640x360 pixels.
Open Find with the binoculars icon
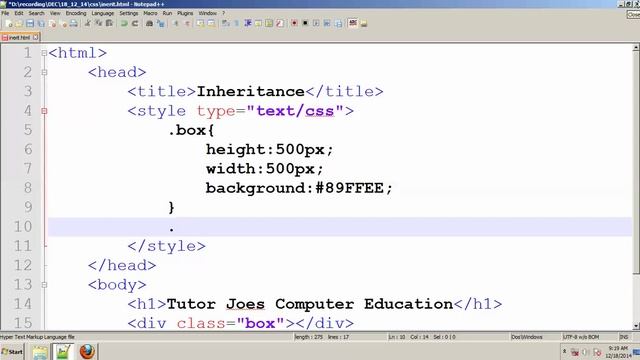[x=149, y=23]
